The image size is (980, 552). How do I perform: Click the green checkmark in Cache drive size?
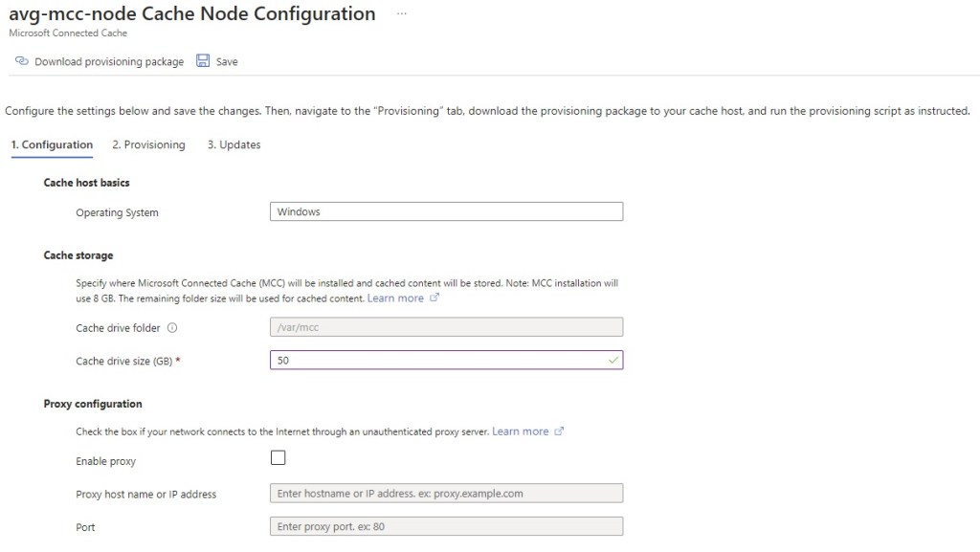[612, 361]
